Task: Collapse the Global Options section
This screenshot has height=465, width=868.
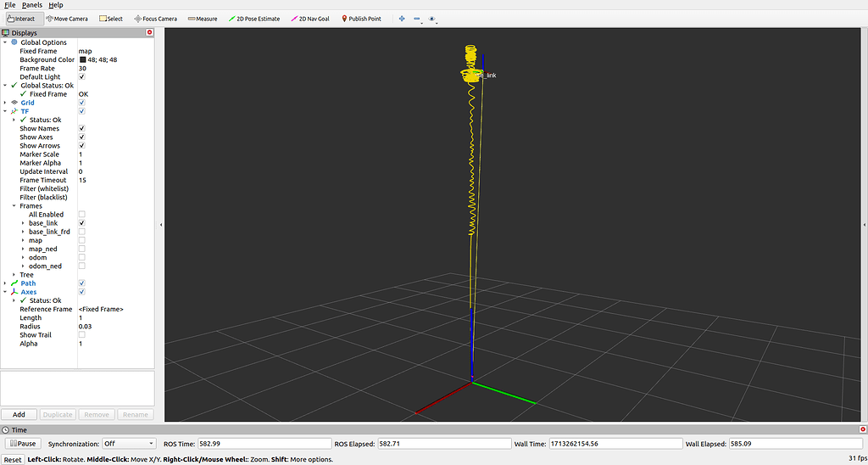Action: (x=6, y=42)
